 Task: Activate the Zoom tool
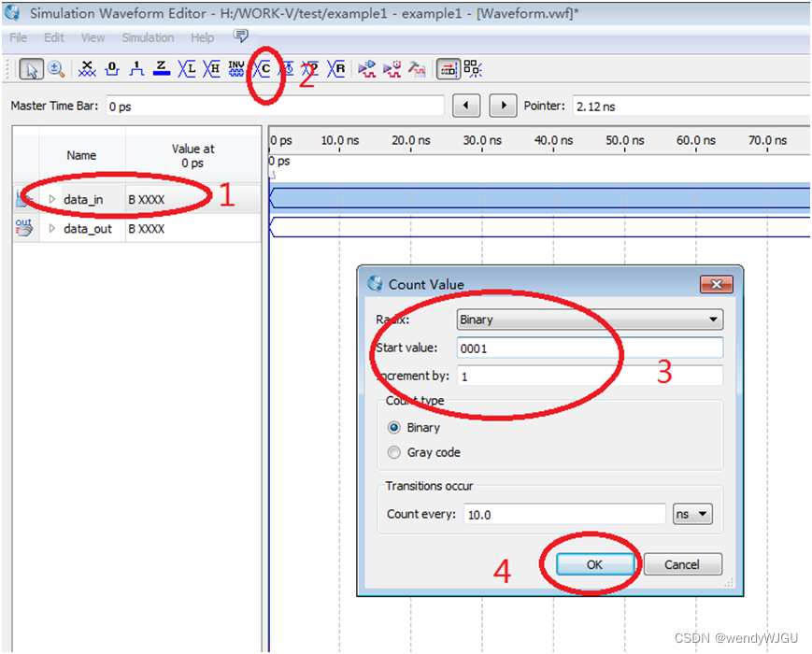pyautogui.click(x=56, y=69)
